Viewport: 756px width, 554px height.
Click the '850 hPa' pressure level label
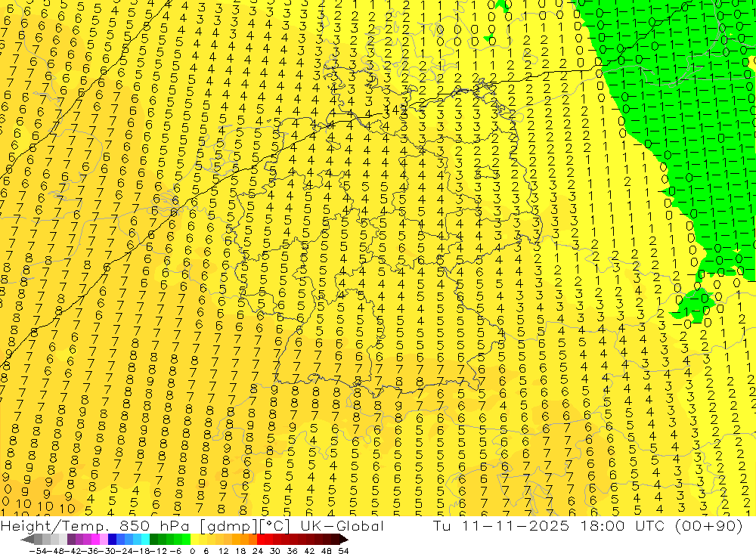pos(153,526)
